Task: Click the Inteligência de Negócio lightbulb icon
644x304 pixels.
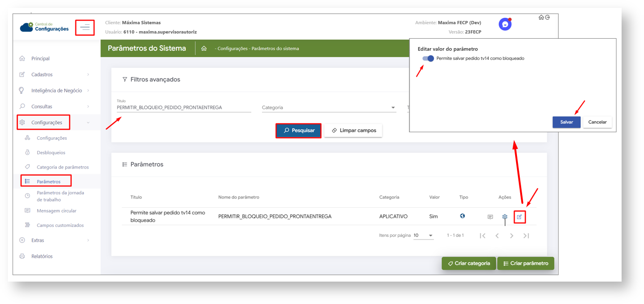Action: (x=22, y=90)
